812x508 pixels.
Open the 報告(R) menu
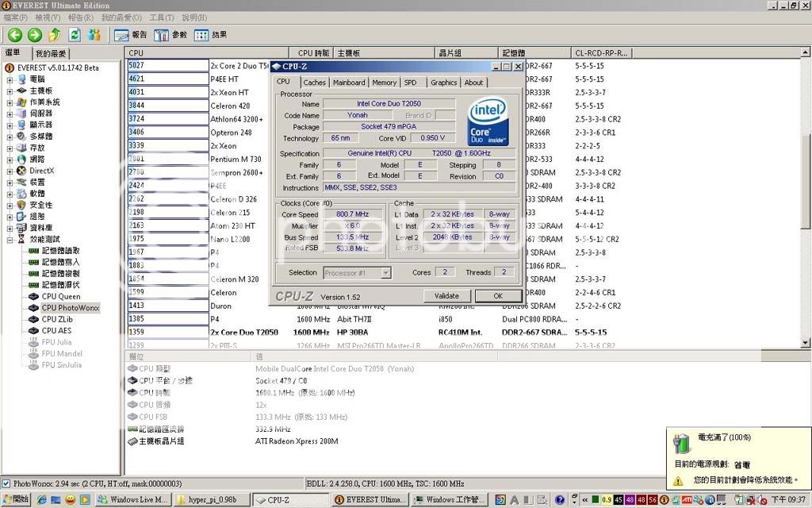pyautogui.click(x=81, y=17)
